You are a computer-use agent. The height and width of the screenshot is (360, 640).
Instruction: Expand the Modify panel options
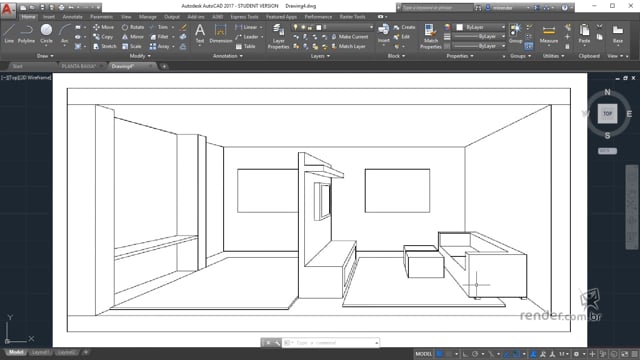[140, 56]
